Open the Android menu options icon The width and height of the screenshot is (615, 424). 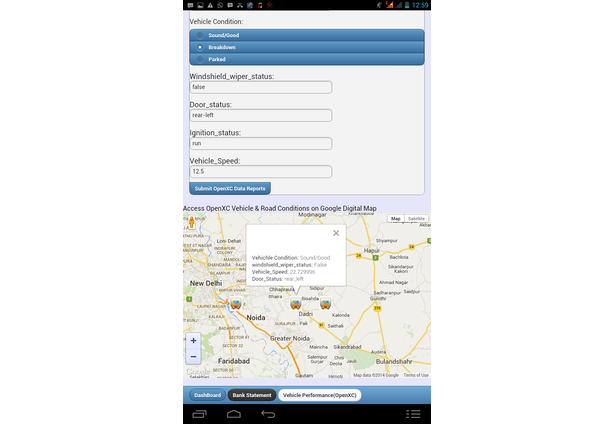click(x=413, y=414)
